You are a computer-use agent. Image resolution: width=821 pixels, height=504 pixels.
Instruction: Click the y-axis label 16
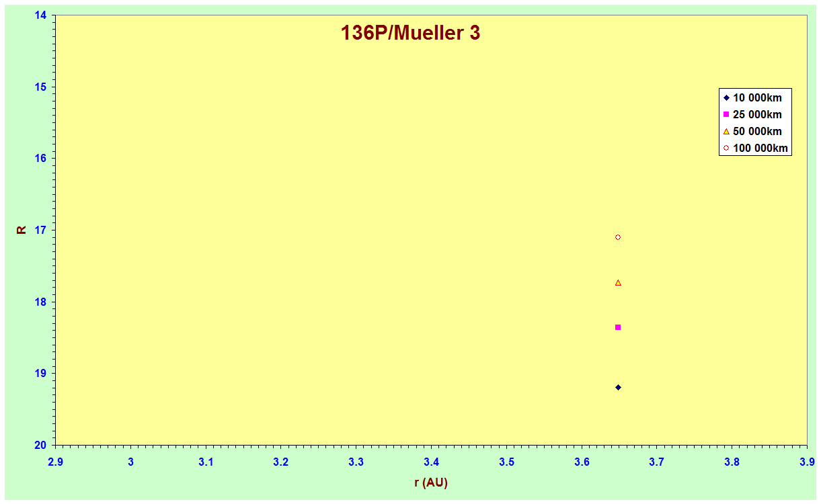tap(40, 159)
